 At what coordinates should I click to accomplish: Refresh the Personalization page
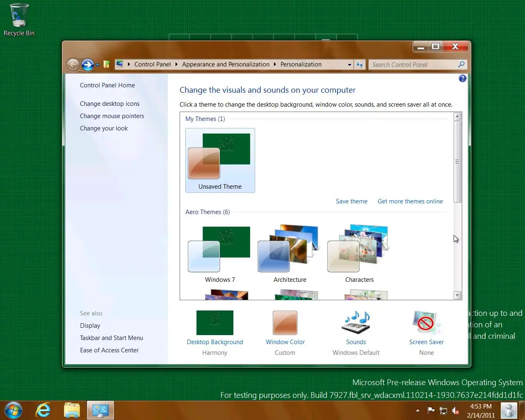(x=360, y=65)
